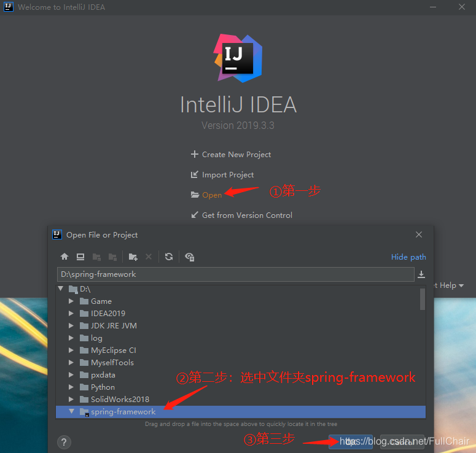
Task: Click the IntelliJ icon in dialog title
Action: point(57,234)
